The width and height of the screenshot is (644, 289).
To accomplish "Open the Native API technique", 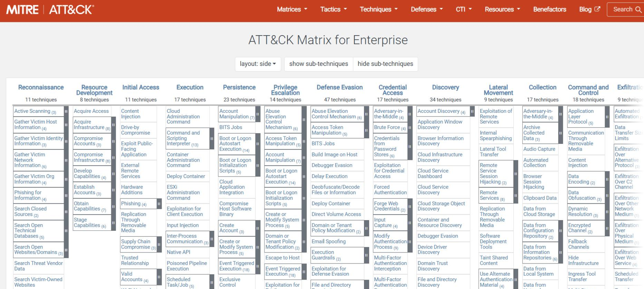I will pos(178,252).
